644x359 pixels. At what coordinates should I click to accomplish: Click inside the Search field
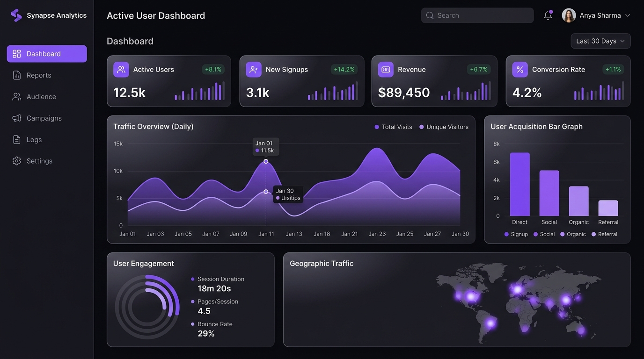tap(477, 15)
